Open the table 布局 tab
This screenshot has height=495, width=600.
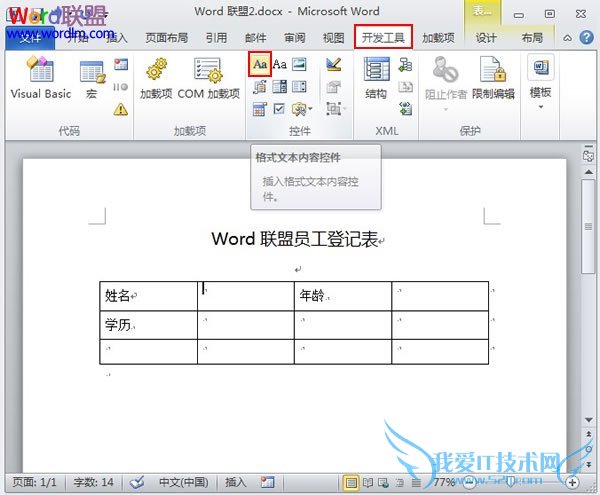click(x=532, y=38)
